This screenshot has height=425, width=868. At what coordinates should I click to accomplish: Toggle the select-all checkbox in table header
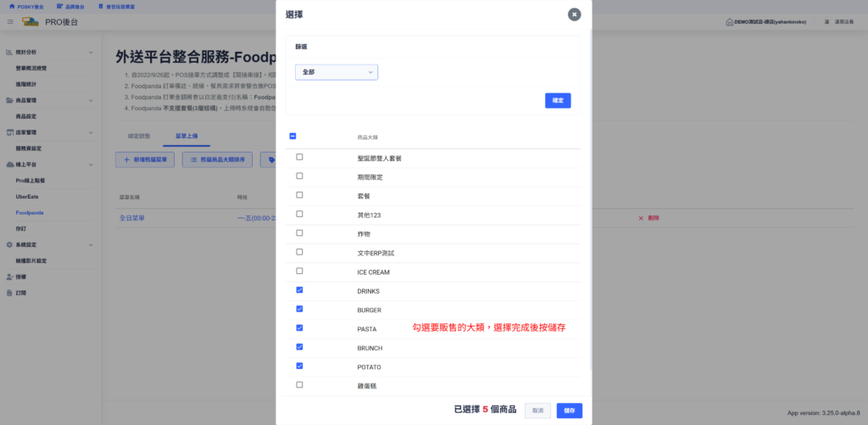point(292,136)
